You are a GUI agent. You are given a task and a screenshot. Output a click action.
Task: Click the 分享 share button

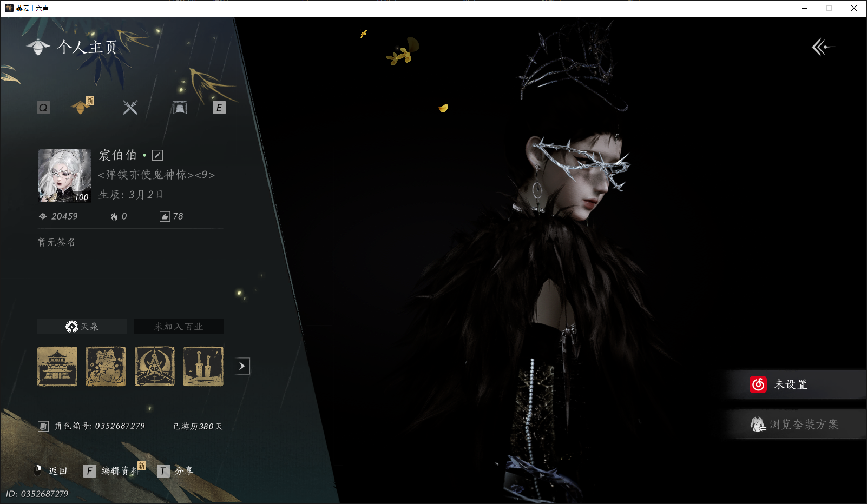coord(175,471)
